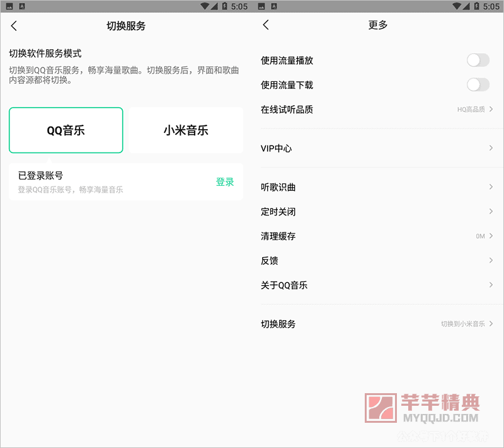Toggle the 使用流量播放 switch

point(478,60)
